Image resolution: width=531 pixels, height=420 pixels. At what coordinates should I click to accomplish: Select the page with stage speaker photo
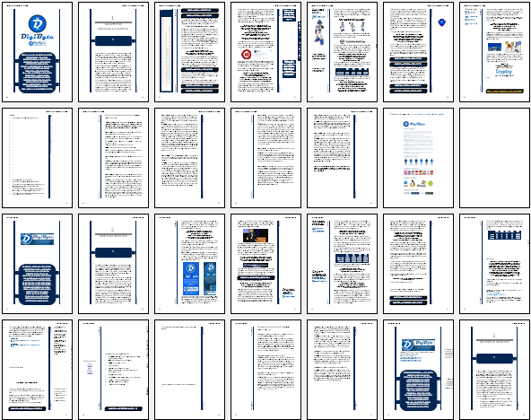(265, 264)
